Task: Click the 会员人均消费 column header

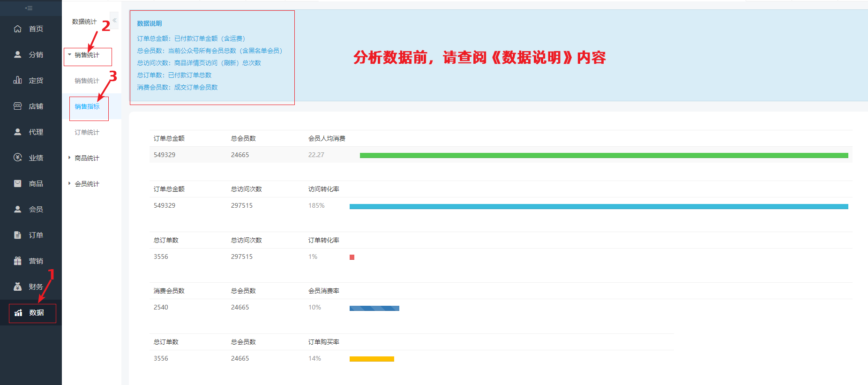Action: pyautogui.click(x=327, y=138)
